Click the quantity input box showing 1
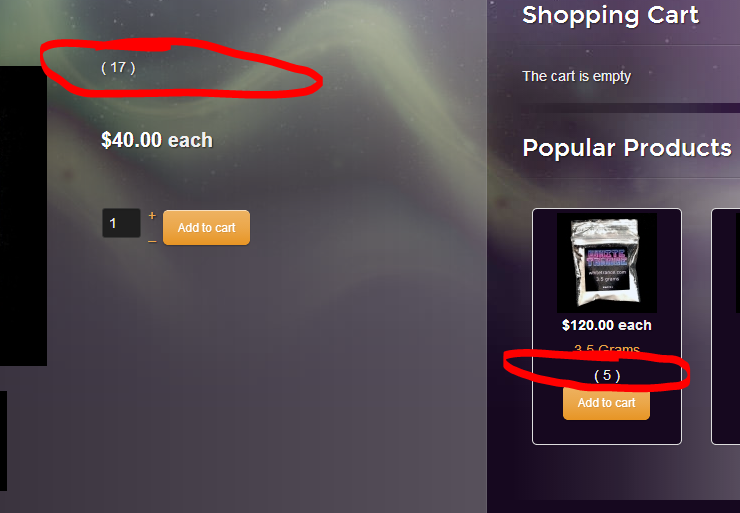This screenshot has height=513, width=740. 121,223
